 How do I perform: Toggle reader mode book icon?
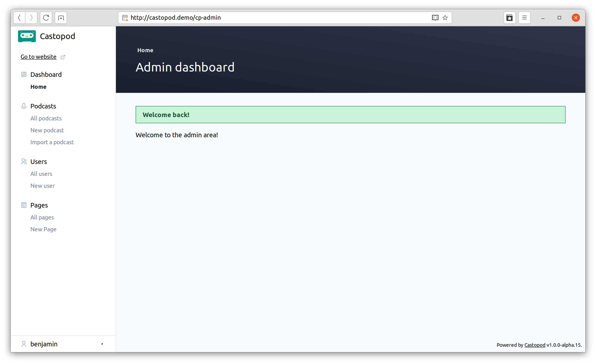click(x=435, y=18)
